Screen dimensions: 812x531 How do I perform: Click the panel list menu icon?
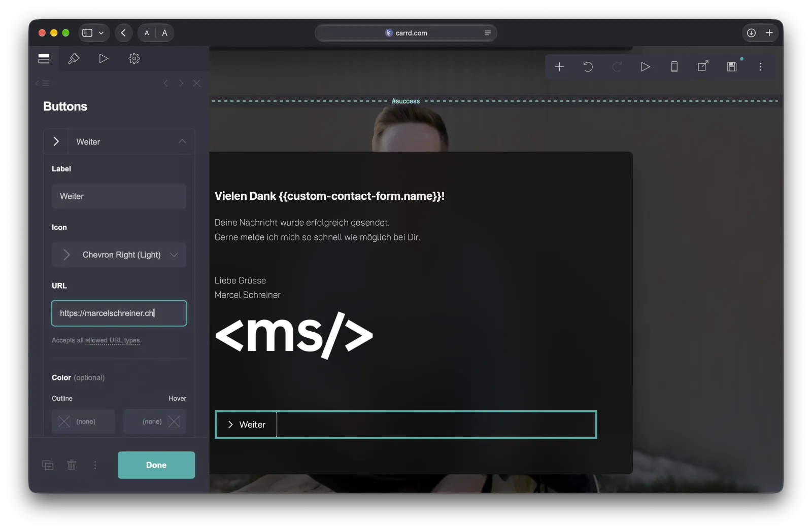pyautogui.click(x=43, y=83)
